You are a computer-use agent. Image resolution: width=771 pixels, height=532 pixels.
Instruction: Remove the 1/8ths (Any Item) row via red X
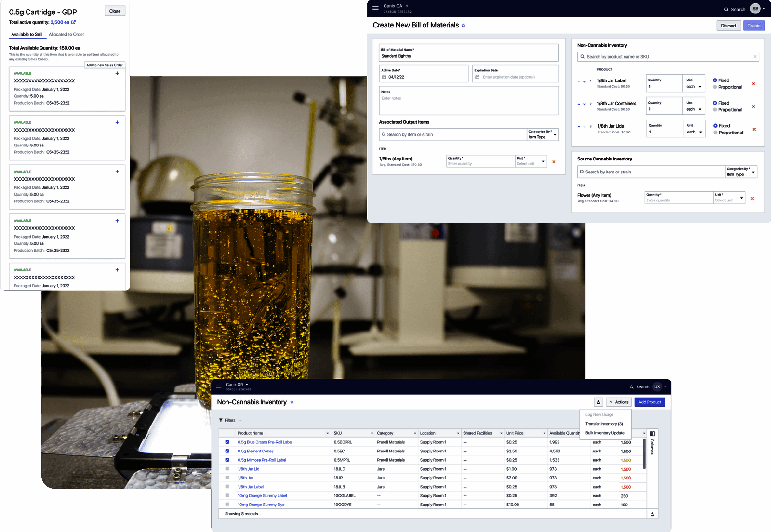pyautogui.click(x=553, y=162)
